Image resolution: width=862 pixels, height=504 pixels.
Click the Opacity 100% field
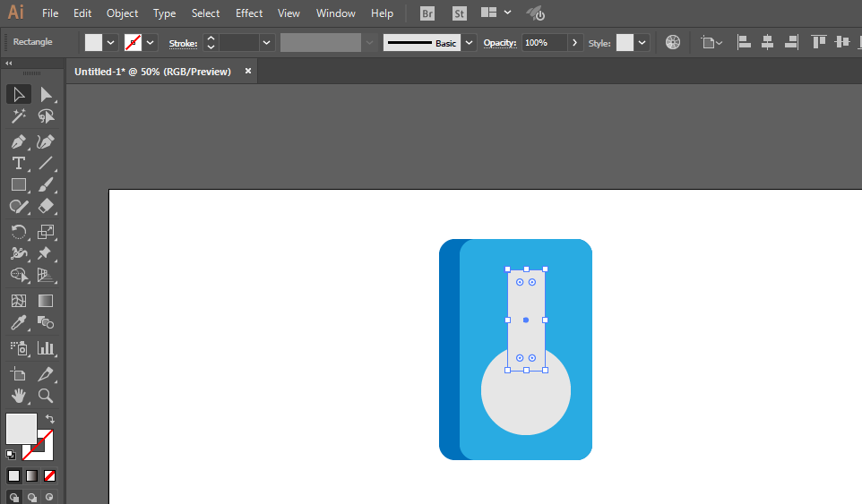544,43
